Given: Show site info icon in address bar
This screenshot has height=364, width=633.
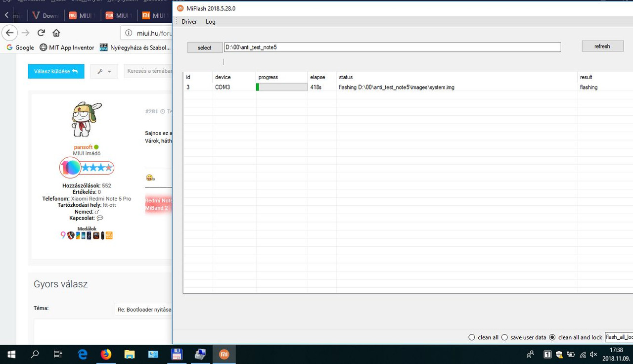Looking at the screenshot, I should 129,33.
